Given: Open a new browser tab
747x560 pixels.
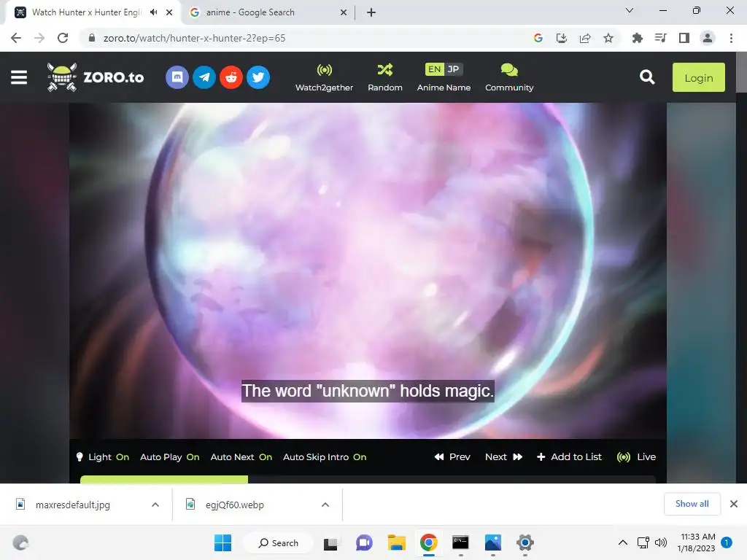Looking at the screenshot, I should 371,12.
